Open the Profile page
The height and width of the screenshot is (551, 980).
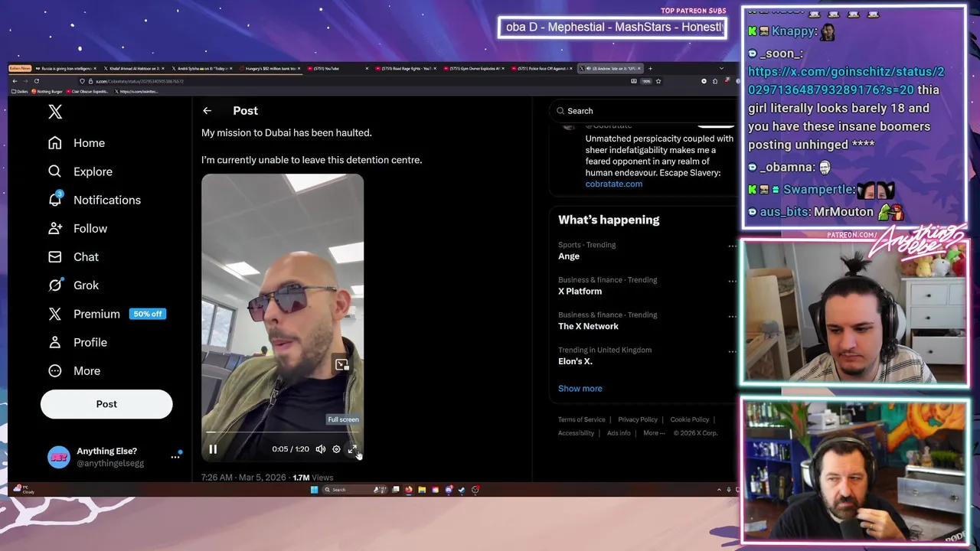[x=77, y=342]
